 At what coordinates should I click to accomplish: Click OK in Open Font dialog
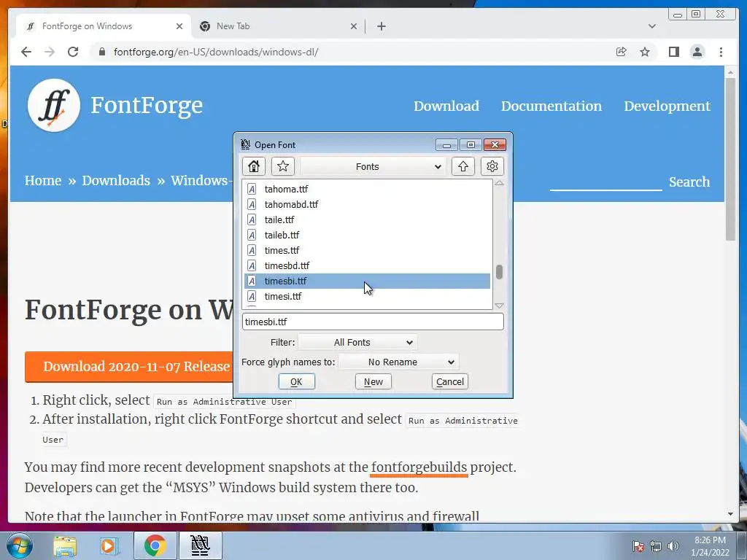coord(296,381)
